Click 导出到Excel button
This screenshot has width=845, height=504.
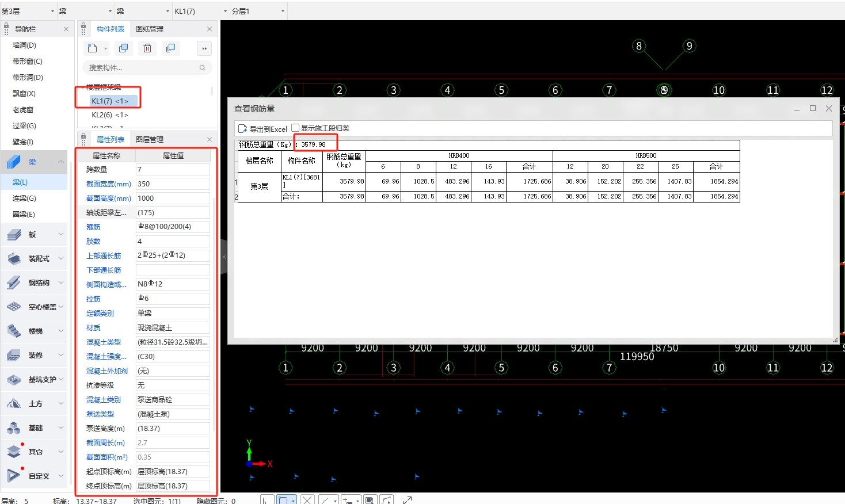coord(262,129)
